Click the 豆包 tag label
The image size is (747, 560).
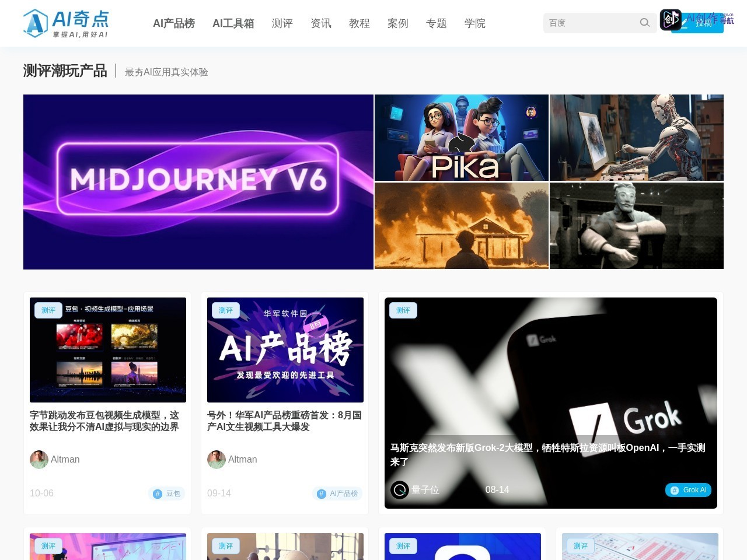(173, 494)
